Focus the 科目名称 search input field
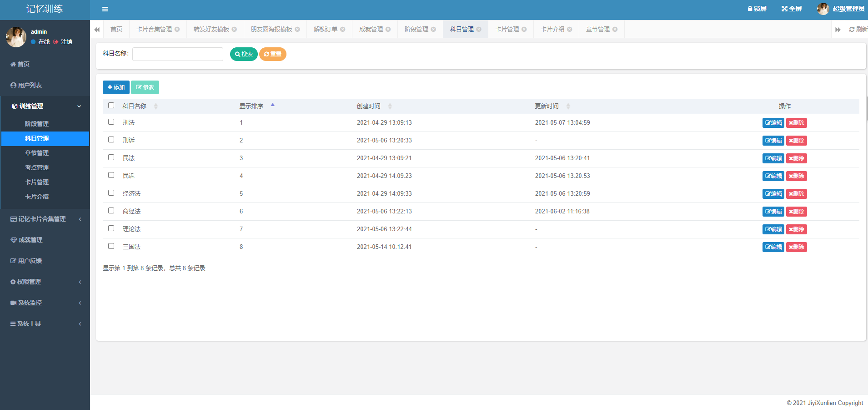 [178, 54]
